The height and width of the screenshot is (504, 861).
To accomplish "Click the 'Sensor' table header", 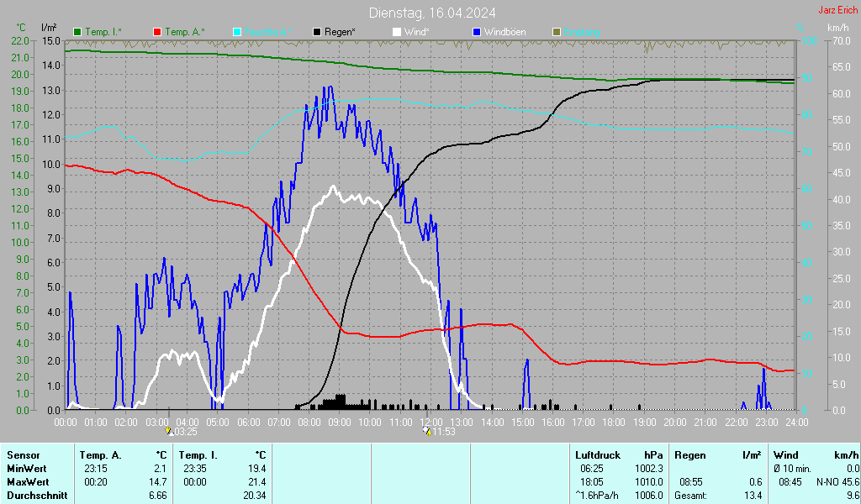I will click(x=24, y=455).
